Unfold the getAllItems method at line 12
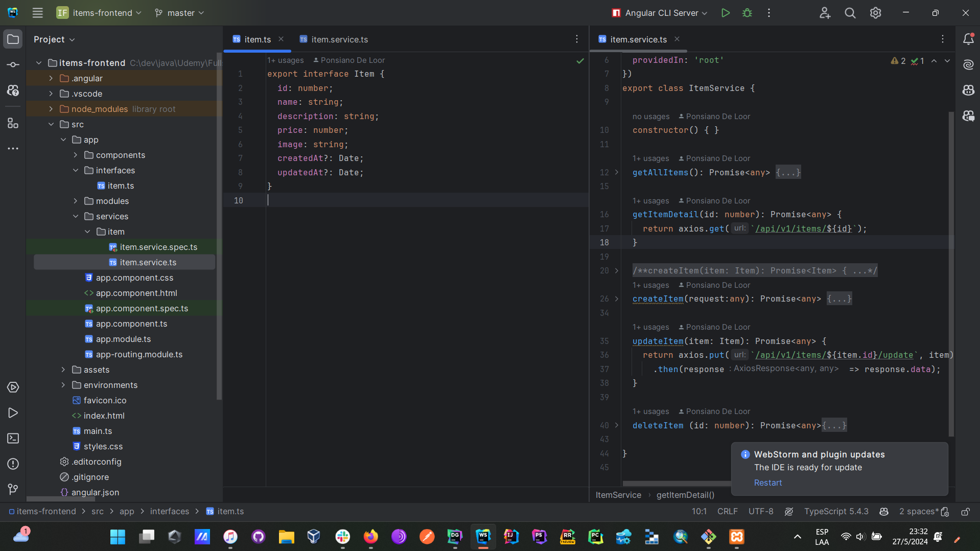The width and height of the screenshot is (980, 551). 617,173
